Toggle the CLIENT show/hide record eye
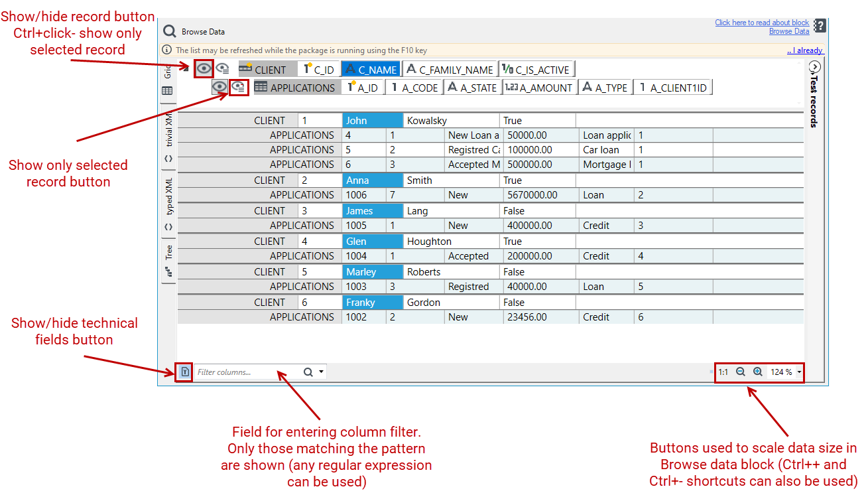Image resolution: width=868 pixels, height=503 pixels. (x=204, y=68)
